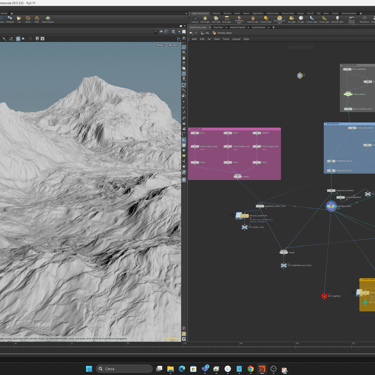Click the Stereo Camera shelf tool
Screen dimensions: 375x375
coord(351,19)
